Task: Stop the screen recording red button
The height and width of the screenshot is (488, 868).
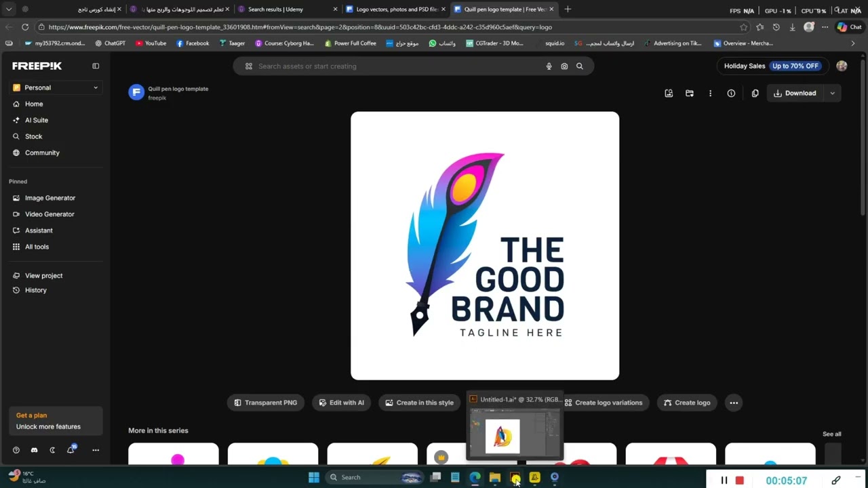Action: point(740,481)
